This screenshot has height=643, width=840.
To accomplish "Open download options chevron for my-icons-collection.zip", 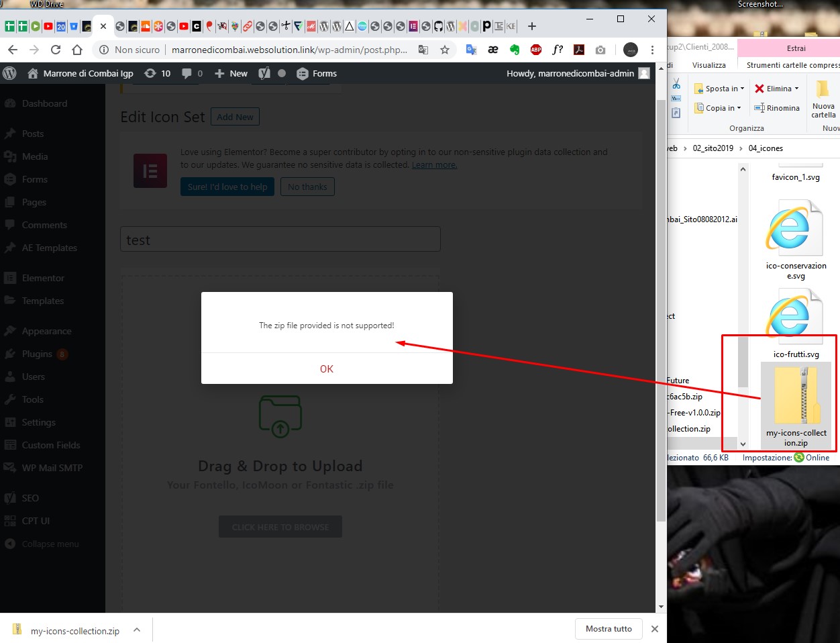I will pyautogui.click(x=136, y=630).
